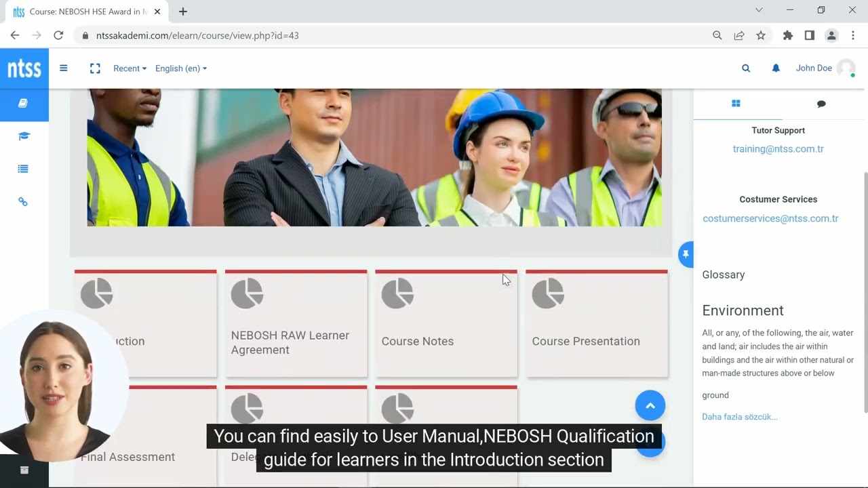This screenshot has width=868, height=488.
Task: Toggle the hamburger side menu
Action: tap(64, 68)
